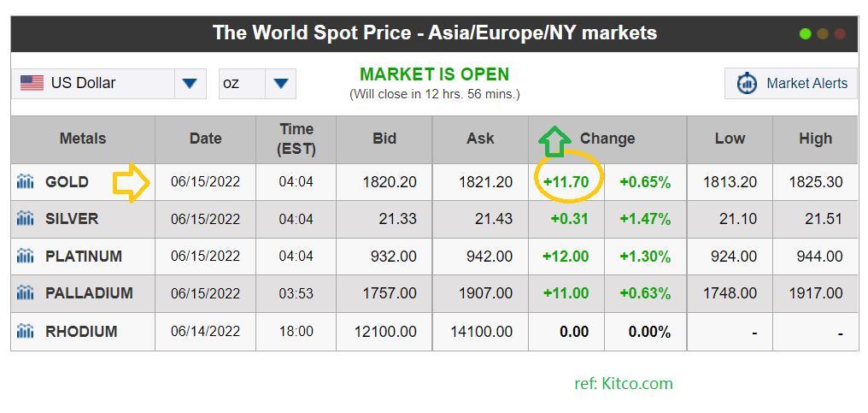The height and width of the screenshot is (413, 868).
Task: Click the Market Alerts button
Action: point(790,84)
